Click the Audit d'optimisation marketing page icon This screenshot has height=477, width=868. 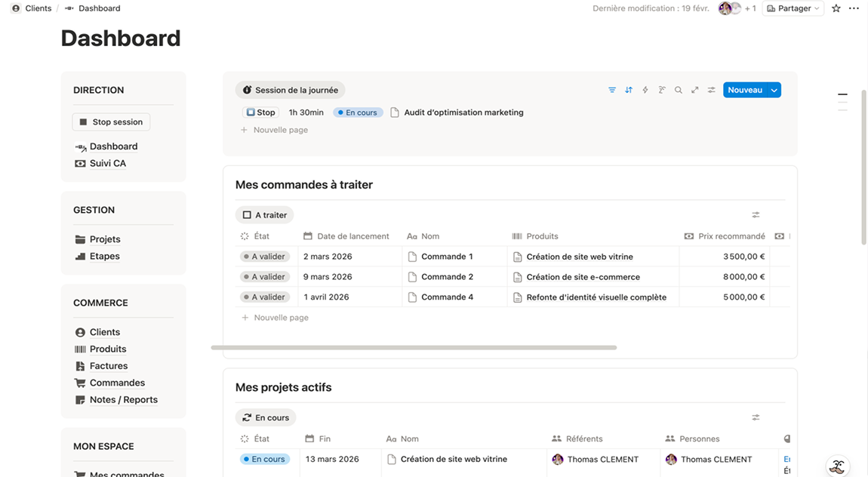click(x=395, y=112)
